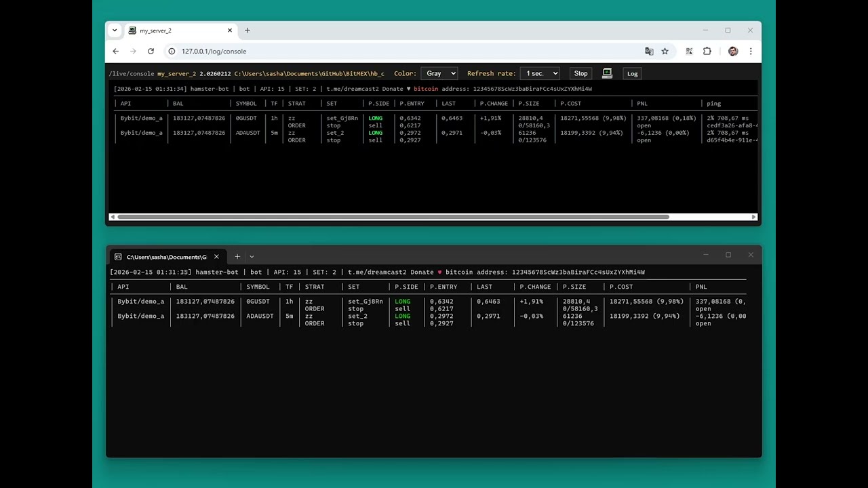The height and width of the screenshot is (488, 868).
Task: Click the Stop button
Action: pyautogui.click(x=580, y=73)
